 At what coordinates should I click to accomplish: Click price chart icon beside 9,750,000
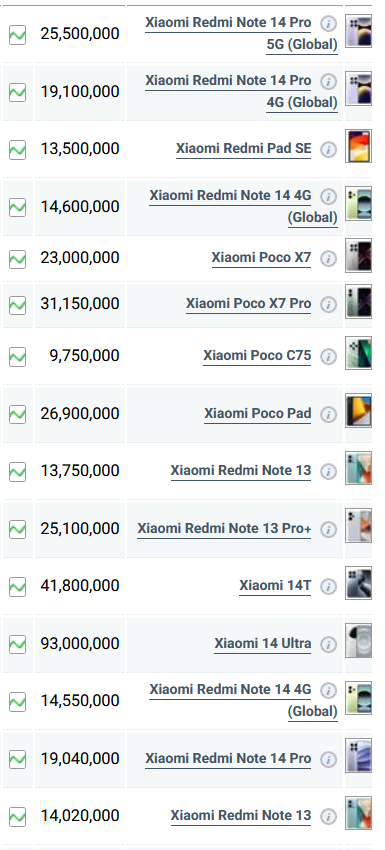click(x=17, y=357)
